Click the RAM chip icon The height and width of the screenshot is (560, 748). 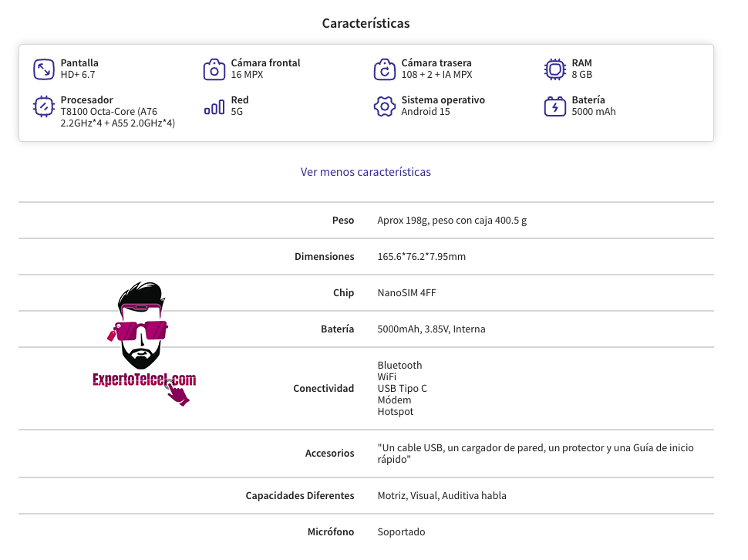[x=554, y=69]
